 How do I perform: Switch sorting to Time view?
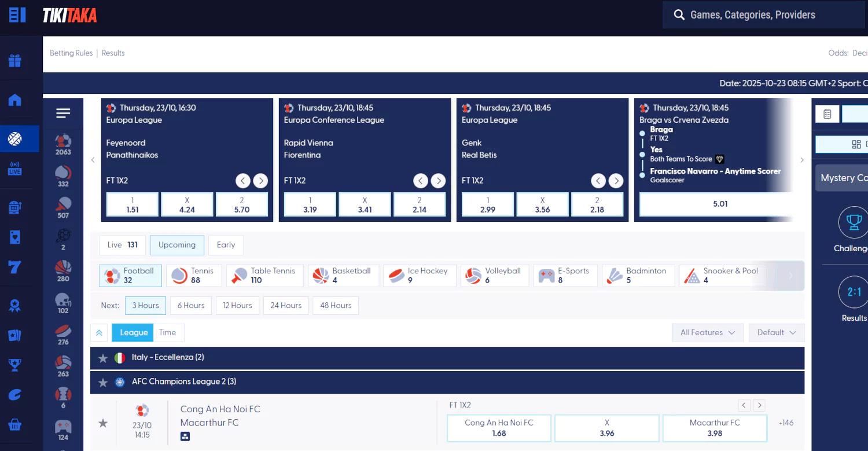point(167,332)
